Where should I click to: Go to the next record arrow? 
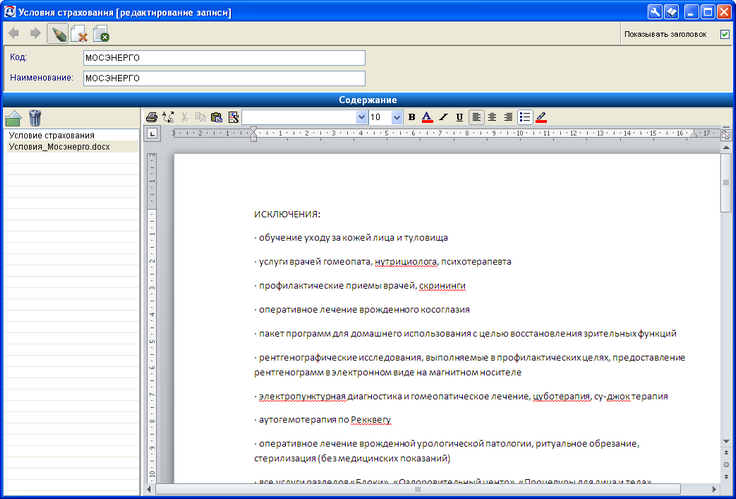35,33
